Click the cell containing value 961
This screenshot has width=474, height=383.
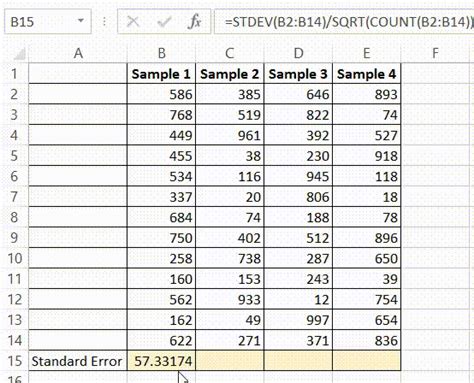230,135
